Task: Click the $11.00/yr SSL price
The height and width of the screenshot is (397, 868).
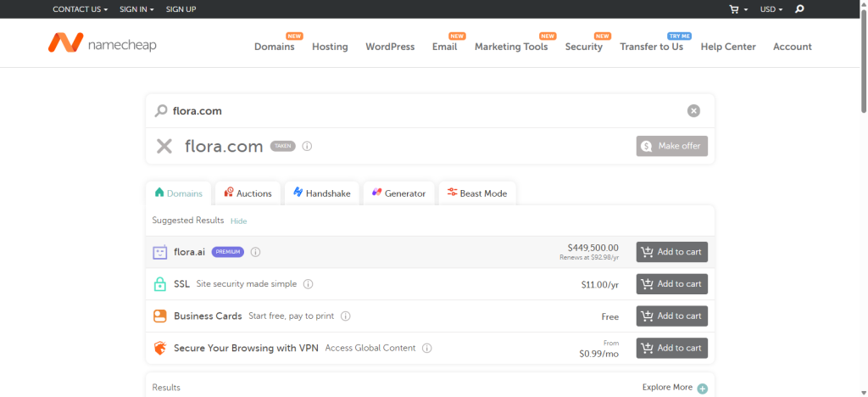Action: [x=600, y=284]
